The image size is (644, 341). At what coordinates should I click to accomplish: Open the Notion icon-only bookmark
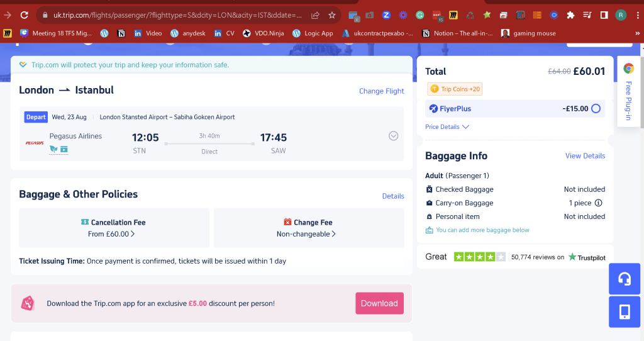(121, 33)
